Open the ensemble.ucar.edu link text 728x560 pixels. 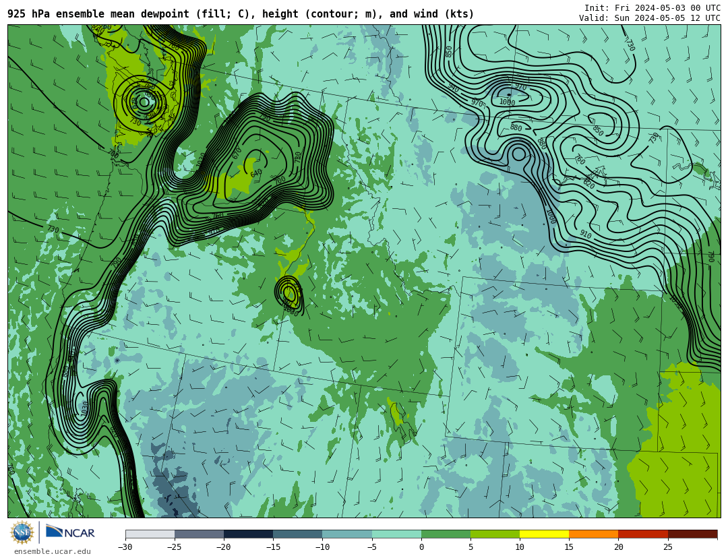pyautogui.click(x=53, y=552)
